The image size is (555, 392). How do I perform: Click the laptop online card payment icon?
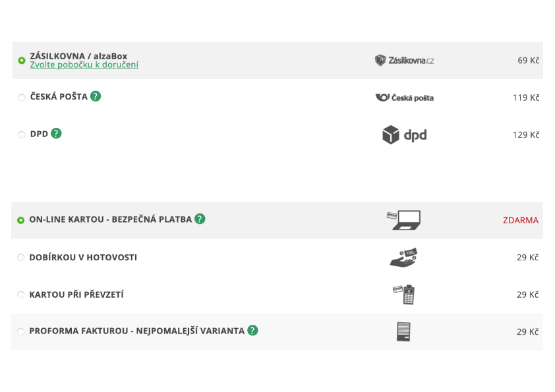[x=403, y=221]
